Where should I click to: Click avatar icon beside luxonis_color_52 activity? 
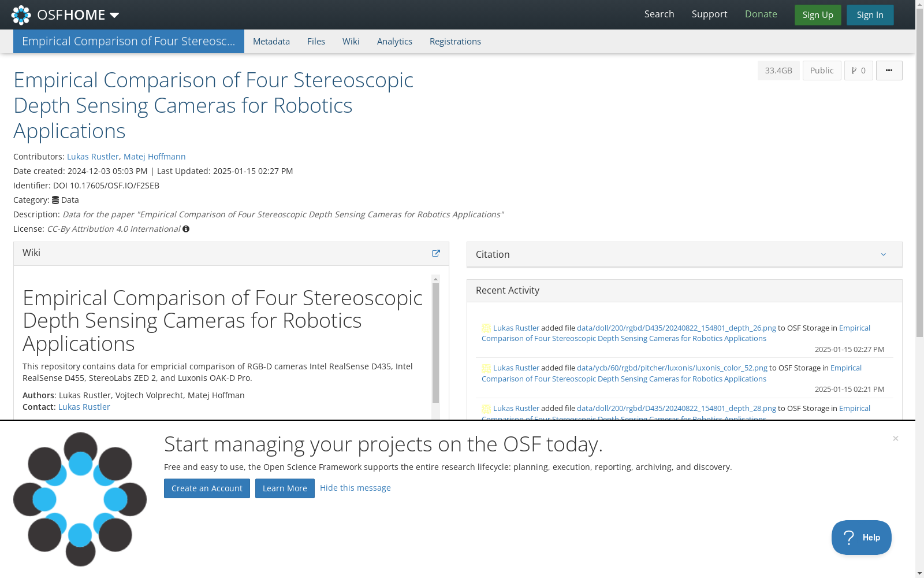point(486,368)
